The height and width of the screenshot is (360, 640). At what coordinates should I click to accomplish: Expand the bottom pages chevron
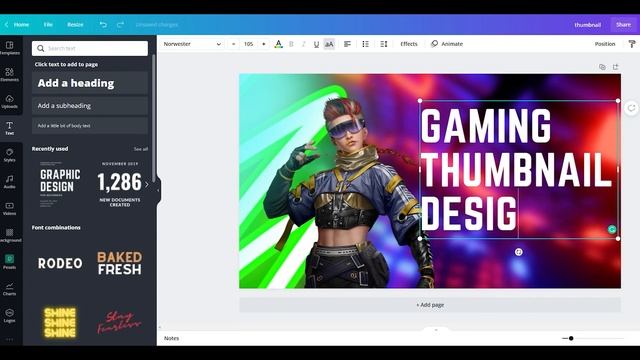[436, 329]
